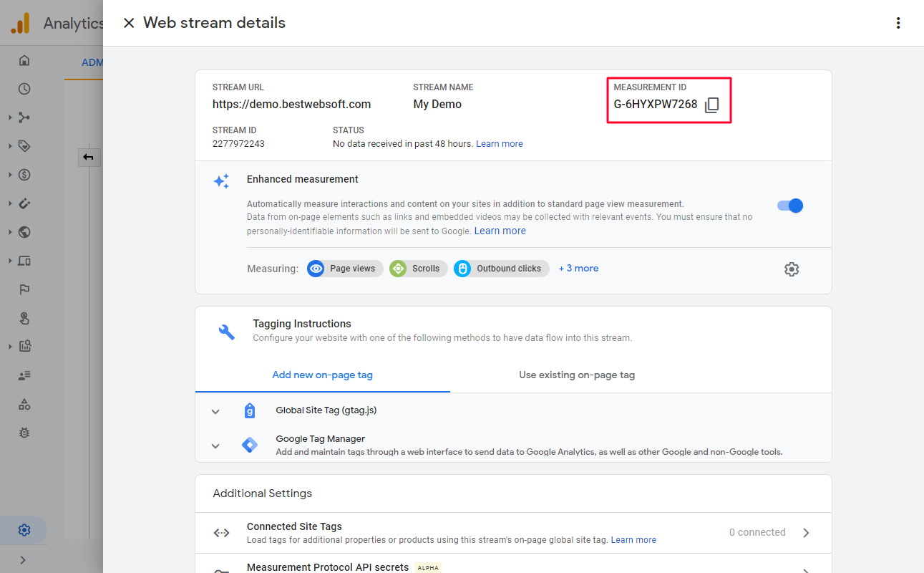This screenshot has width=924, height=573.
Task: Open the Tech devices icon in sidebar
Action: tap(24, 261)
